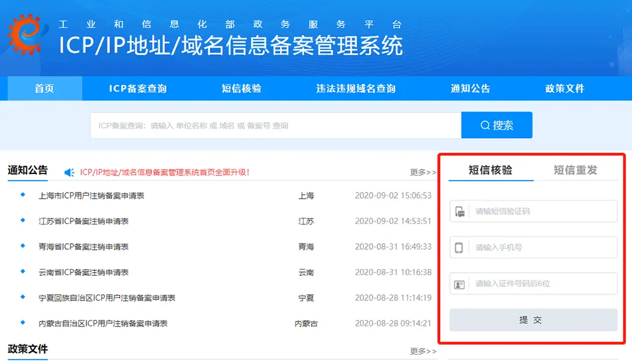632x364 pixels.
Task: Click the MIIT gear logo icon
Action: (25, 33)
